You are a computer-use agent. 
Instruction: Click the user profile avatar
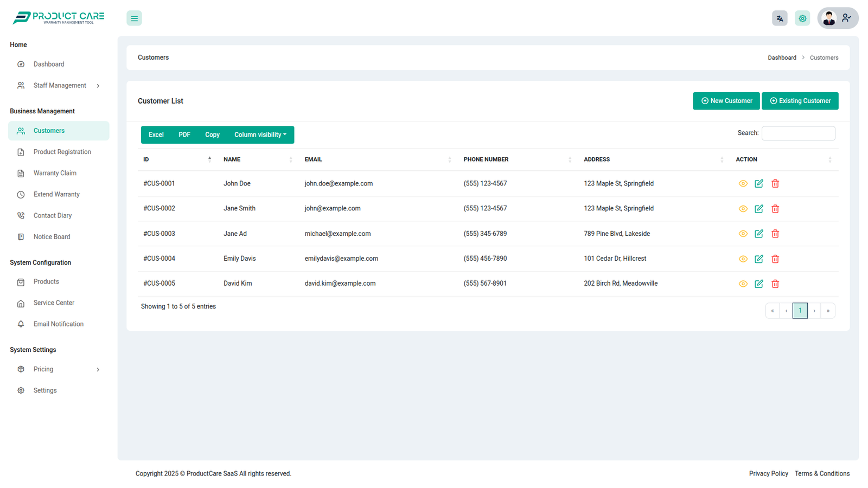tap(828, 18)
